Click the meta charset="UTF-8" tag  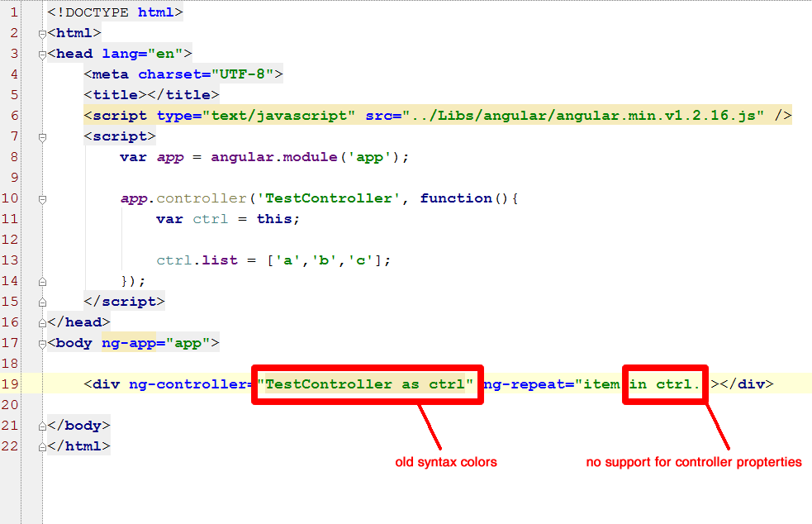point(183,74)
